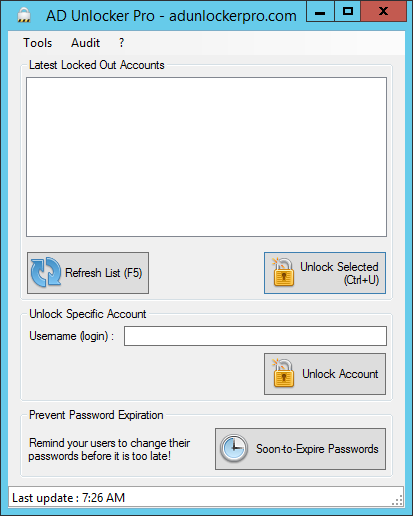Click the resize grip in status bar corner
The width and height of the screenshot is (413, 516).
click(398, 500)
